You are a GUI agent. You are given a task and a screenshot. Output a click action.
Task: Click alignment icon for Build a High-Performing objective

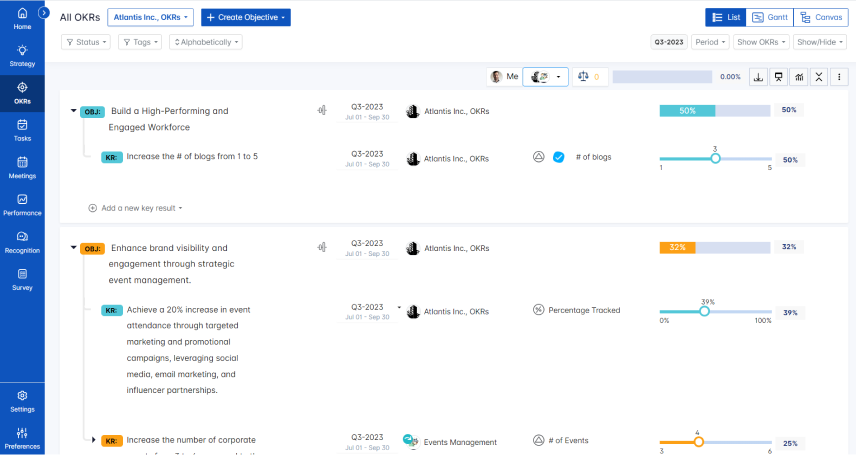tap(322, 110)
